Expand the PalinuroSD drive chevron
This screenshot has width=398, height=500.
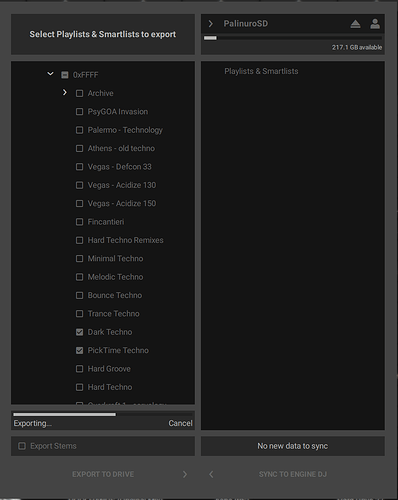[x=210, y=24]
